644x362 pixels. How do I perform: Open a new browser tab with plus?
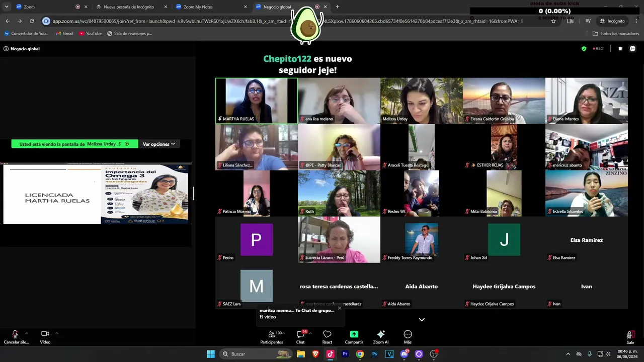tap(337, 7)
